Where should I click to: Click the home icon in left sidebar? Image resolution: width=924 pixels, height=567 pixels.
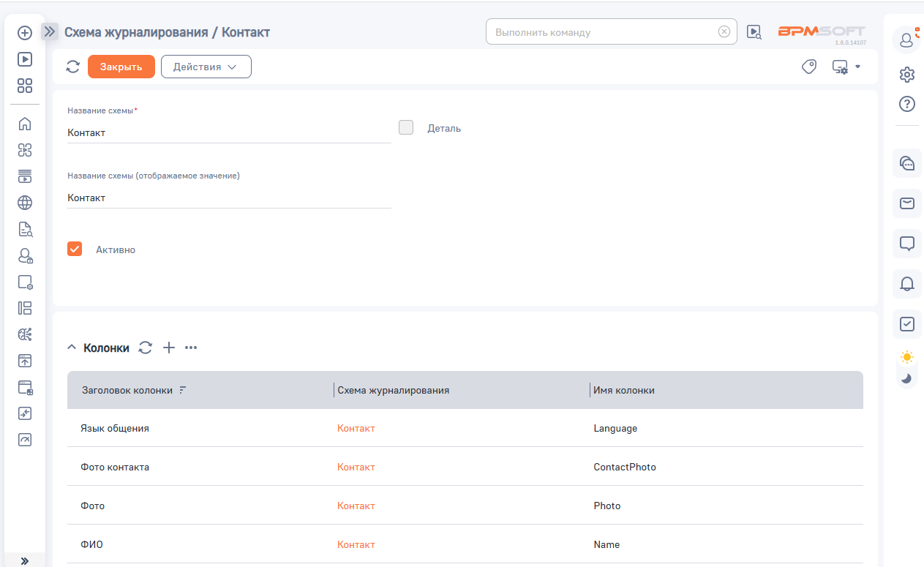[25, 124]
